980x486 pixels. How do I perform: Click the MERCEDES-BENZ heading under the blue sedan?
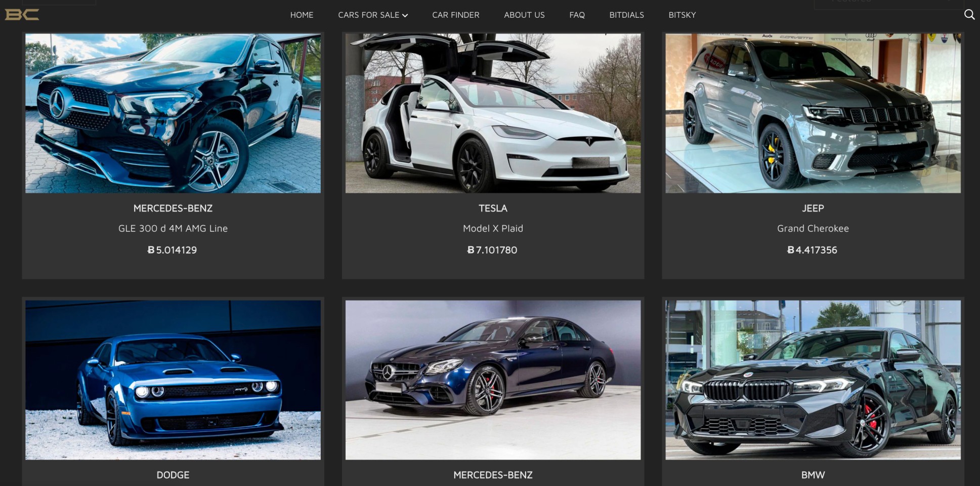click(493, 475)
